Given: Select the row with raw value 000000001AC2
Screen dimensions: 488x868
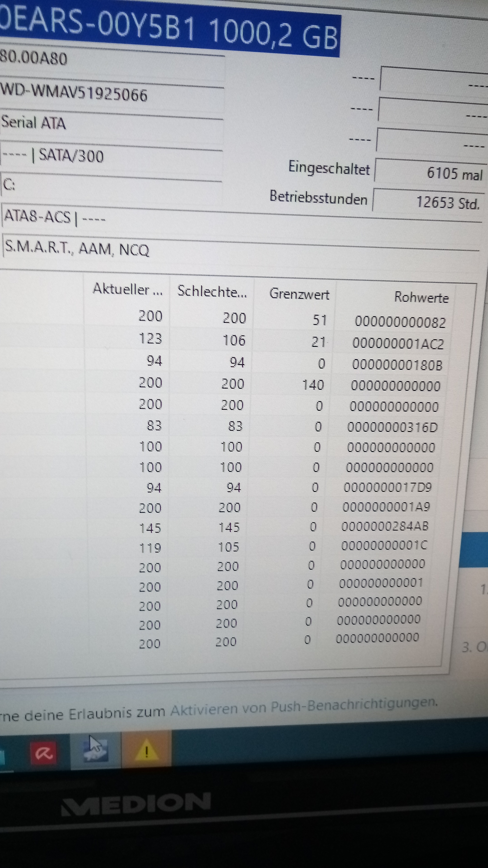Looking at the screenshot, I should [x=398, y=344].
